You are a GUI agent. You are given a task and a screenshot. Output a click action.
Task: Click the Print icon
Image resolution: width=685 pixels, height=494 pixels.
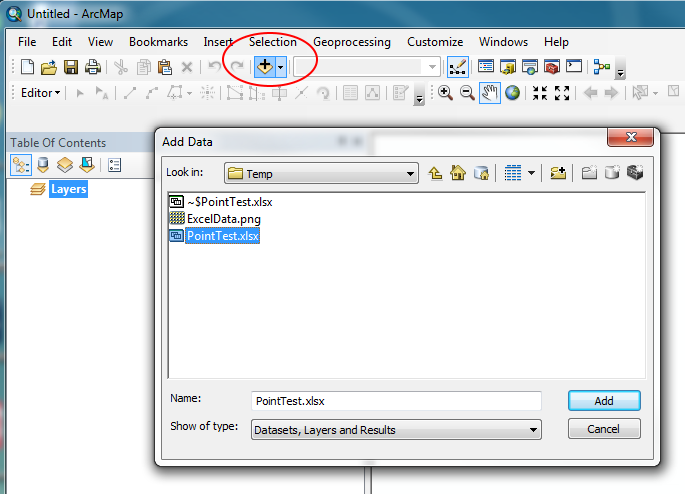(93, 67)
